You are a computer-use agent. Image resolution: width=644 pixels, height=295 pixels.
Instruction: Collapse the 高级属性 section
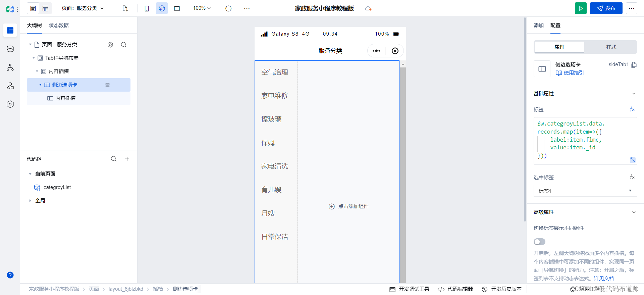634,212
